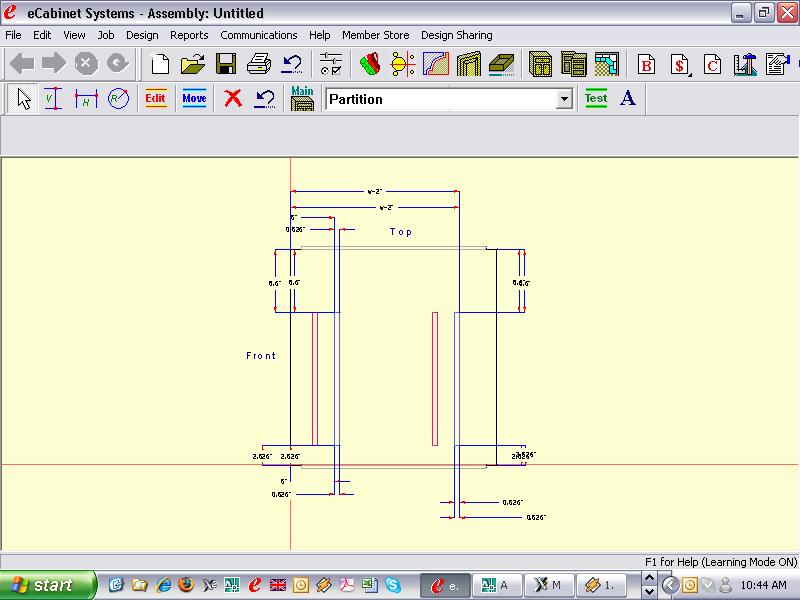Expand hidden tray icons with chevron
Viewport: 800px width, 600px height.
(x=669, y=585)
